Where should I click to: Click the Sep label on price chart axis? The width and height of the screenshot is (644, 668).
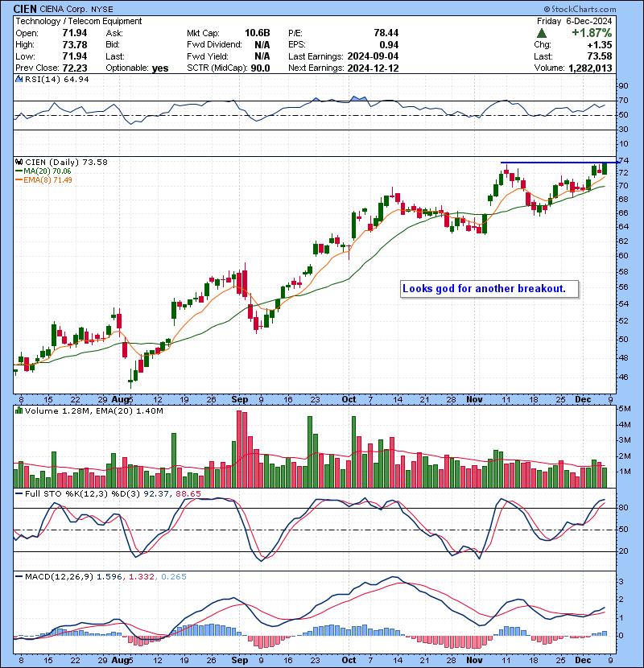coord(240,400)
